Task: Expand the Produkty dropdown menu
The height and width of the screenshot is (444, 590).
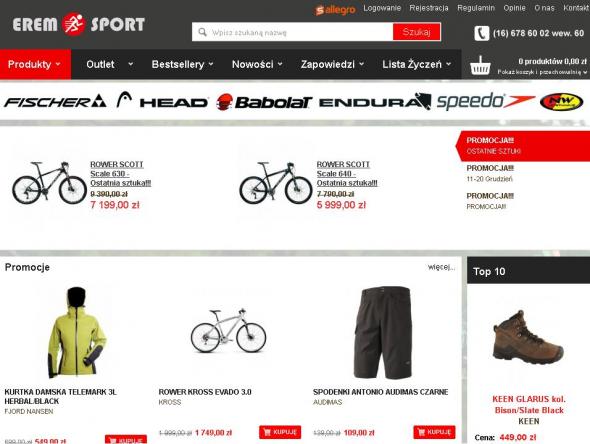Action: 35,64
